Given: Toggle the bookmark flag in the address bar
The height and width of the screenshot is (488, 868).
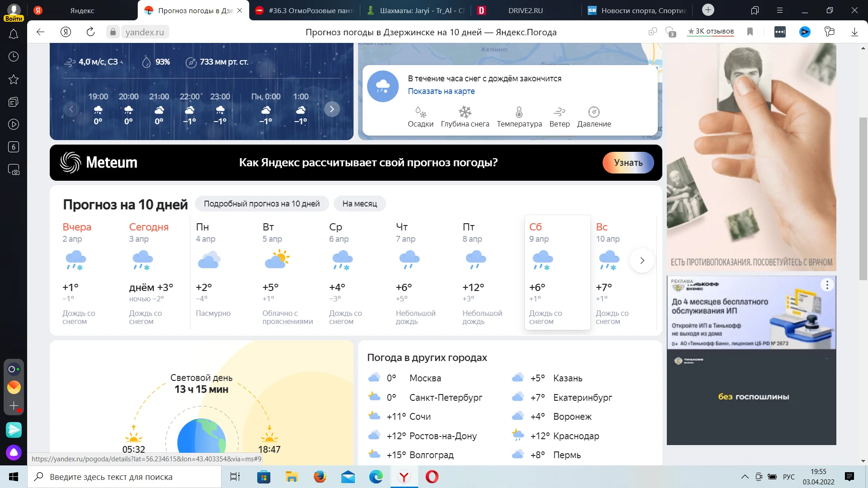Looking at the screenshot, I should (x=750, y=32).
